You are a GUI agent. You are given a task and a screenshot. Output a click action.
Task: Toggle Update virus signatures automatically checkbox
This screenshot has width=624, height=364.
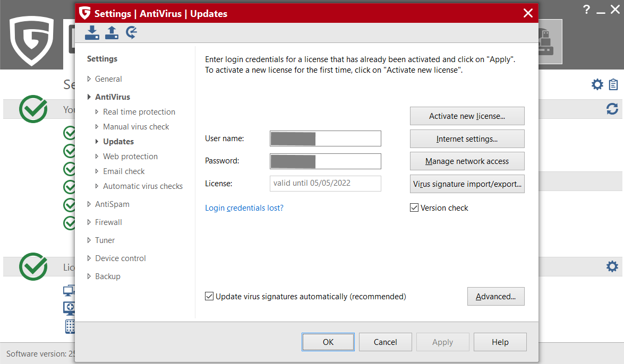[x=209, y=297]
